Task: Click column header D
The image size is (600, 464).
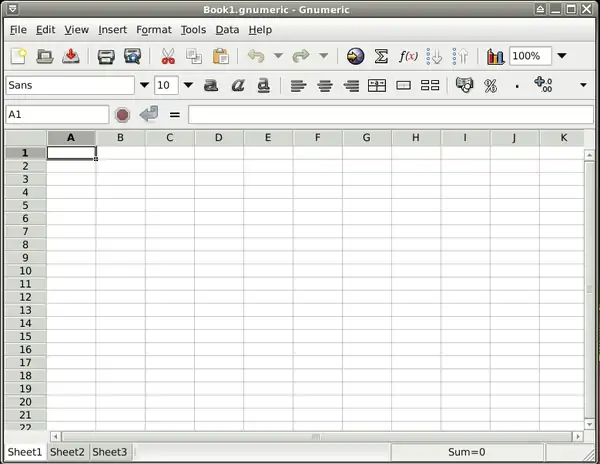Action: pyautogui.click(x=218, y=137)
